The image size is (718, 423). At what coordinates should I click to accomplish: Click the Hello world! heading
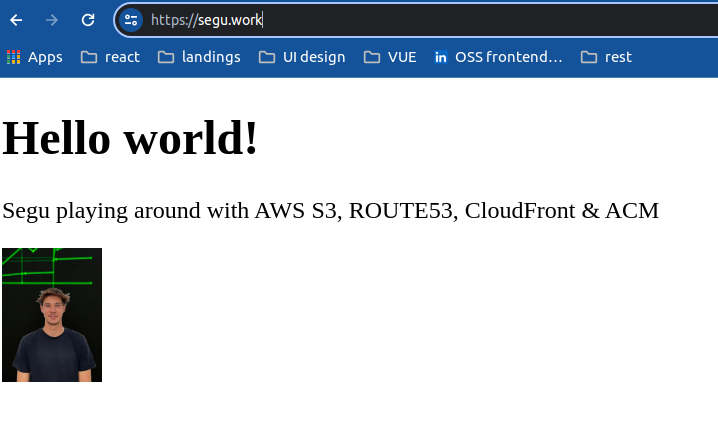tap(131, 137)
